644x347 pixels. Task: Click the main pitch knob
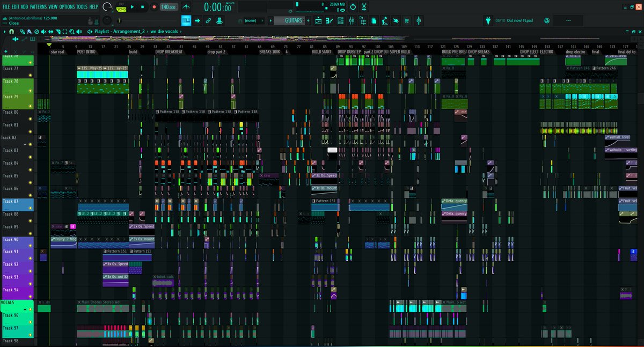point(107,20)
